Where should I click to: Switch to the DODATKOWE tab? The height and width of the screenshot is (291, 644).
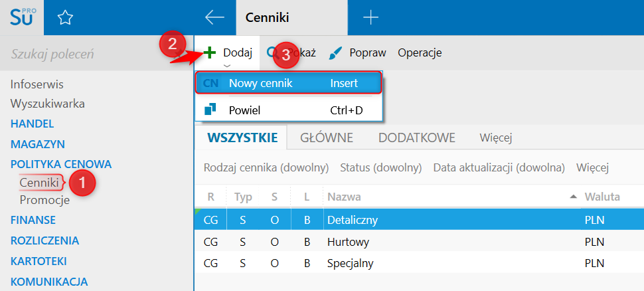click(x=416, y=138)
